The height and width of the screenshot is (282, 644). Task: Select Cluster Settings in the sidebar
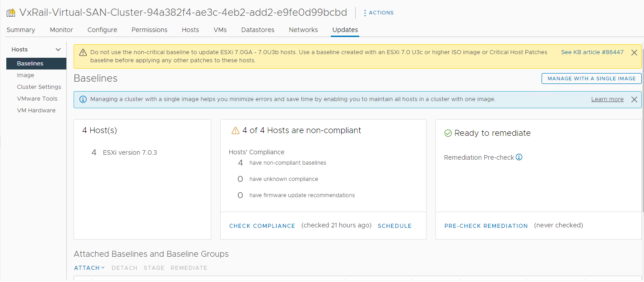39,87
